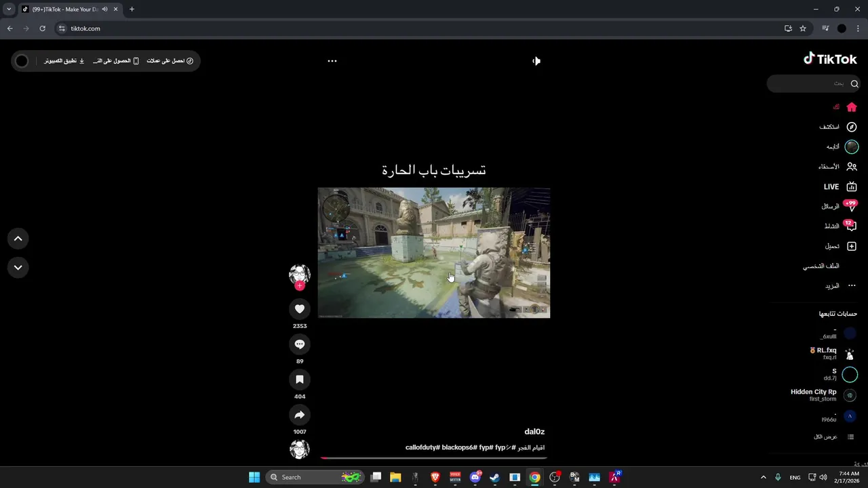Mute the tab via its speaker icon
This screenshot has width=868, height=488.
(x=104, y=9)
